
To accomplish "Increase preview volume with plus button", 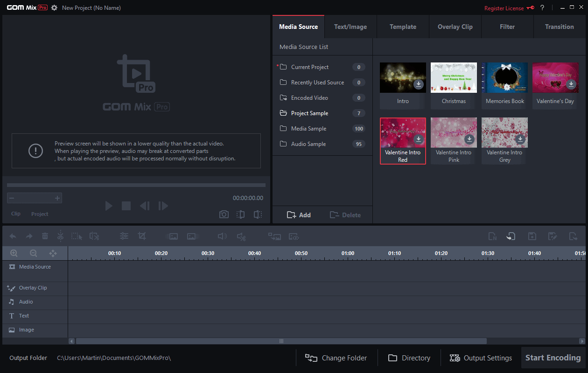I will tap(57, 198).
